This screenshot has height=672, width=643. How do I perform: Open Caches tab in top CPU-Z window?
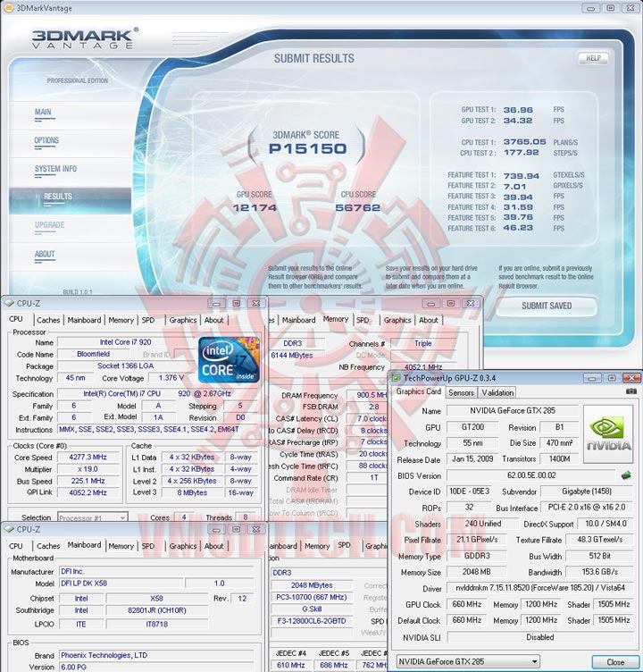click(48, 320)
